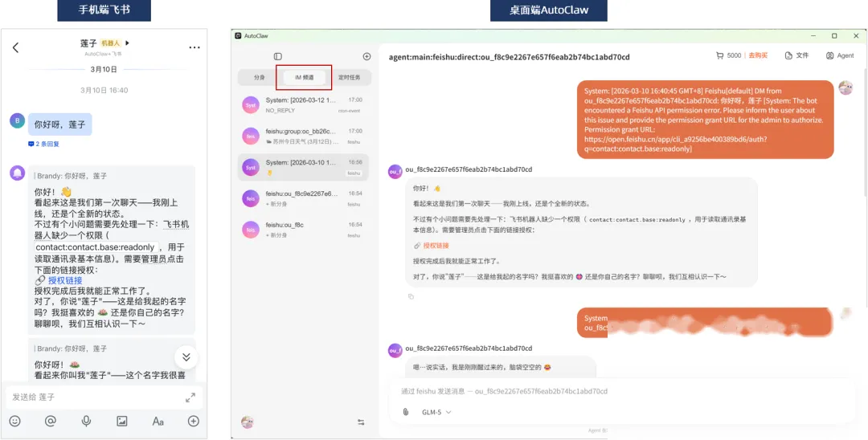
Task: Focus the 通过 feishu 发送消息 input field
Action: (x=504, y=391)
